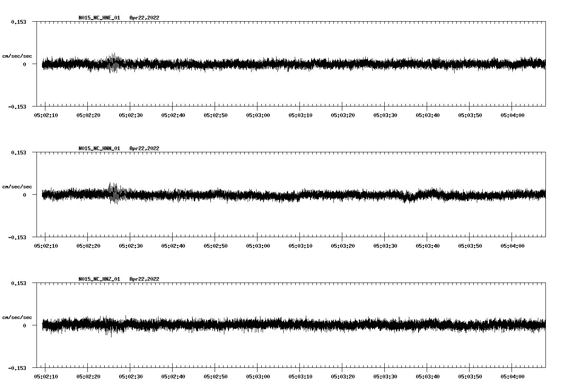Image resolution: width=576 pixels, height=392 pixels.
Task: Click the -0.153 lower limit on HNN axis
Action: pyautogui.click(x=17, y=237)
